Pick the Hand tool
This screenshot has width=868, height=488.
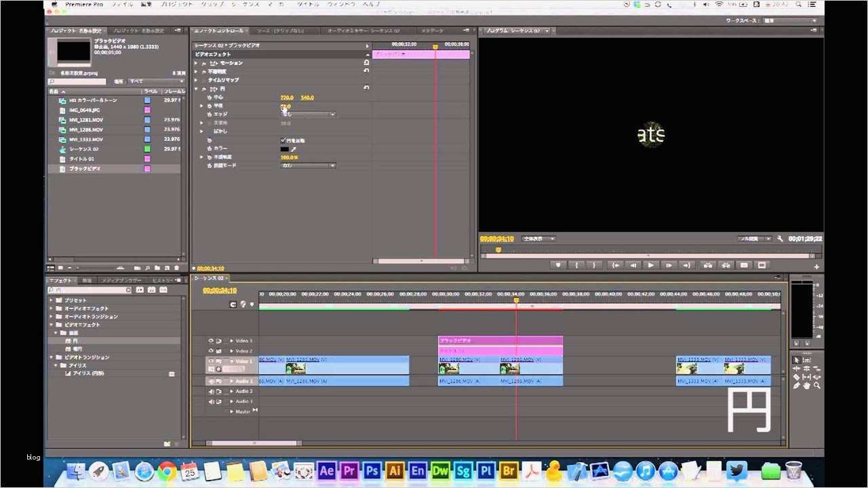(807, 386)
